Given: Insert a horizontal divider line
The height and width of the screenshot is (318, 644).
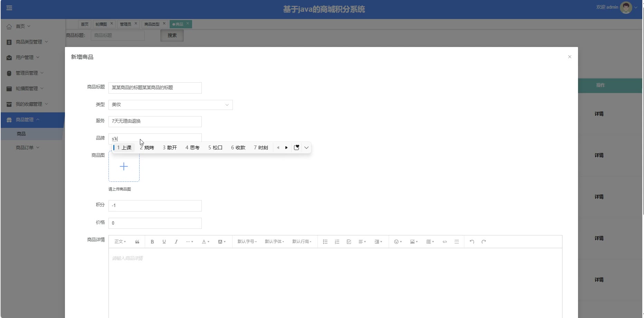Looking at the screenshot, I should (457, 242).
